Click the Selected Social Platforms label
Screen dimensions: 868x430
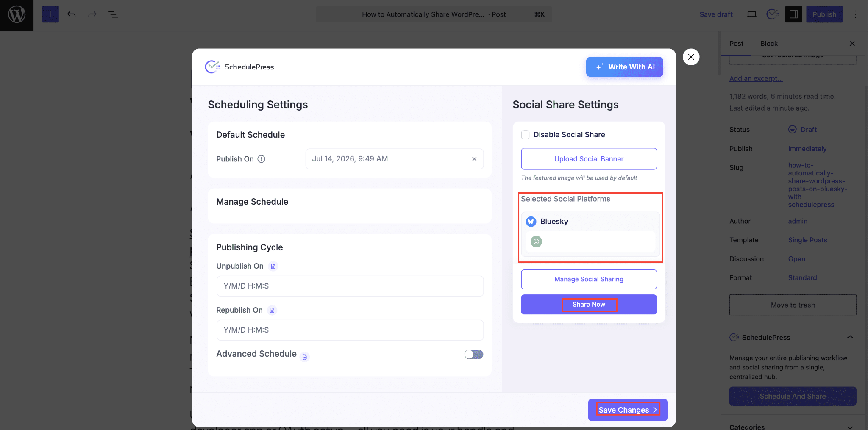[x=565, y=199]
